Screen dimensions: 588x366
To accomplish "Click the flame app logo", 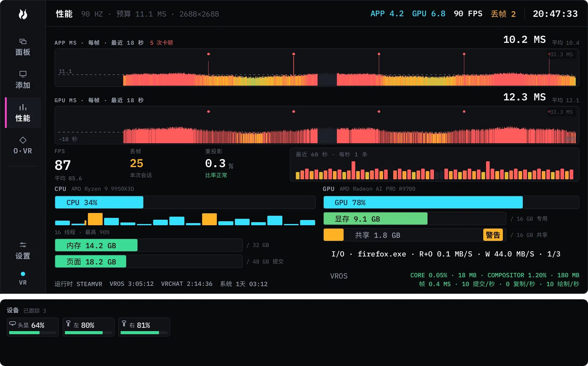I will pyautogui.click(x=23, y=14).
